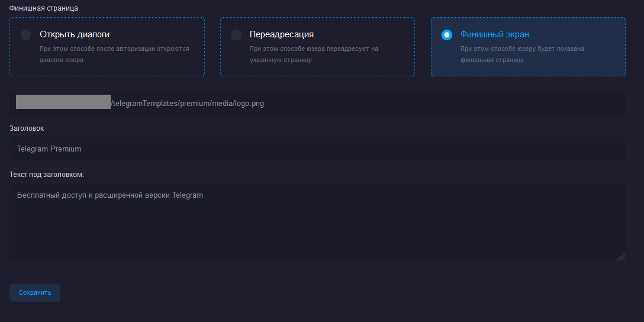Click the empty lower area of the textarea
Screen dimensions: 644x322
click(317, 237)
